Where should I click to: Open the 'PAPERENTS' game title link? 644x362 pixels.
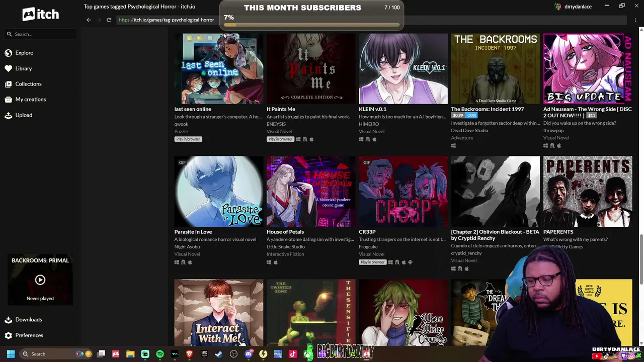tap(558, 232)
